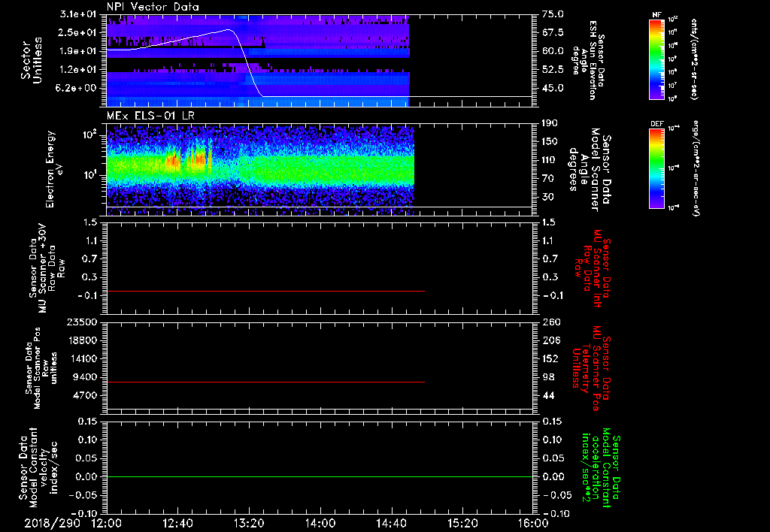Click the red "MU Scanner Pos Telemetry" label
This screenshot has width=770, height=532.
pos(592,368)
